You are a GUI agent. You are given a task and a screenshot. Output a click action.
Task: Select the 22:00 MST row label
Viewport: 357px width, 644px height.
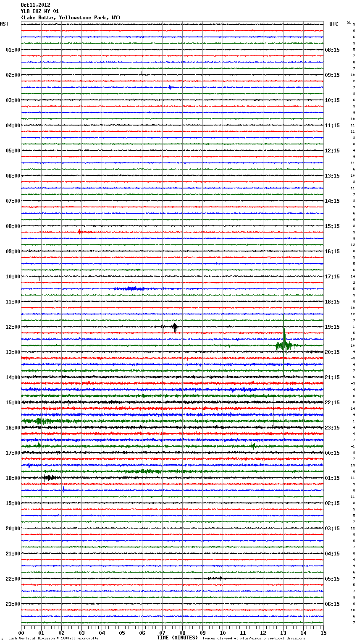[x=13, y=579]
